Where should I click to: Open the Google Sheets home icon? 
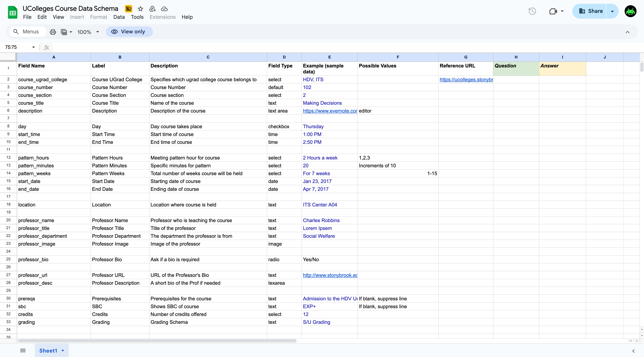(12, 12)
